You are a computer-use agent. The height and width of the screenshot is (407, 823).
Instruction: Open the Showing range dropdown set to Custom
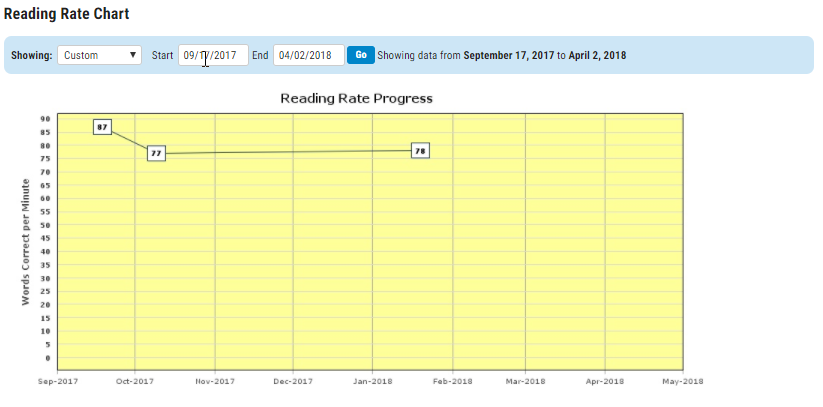click(x=100, y=55)
